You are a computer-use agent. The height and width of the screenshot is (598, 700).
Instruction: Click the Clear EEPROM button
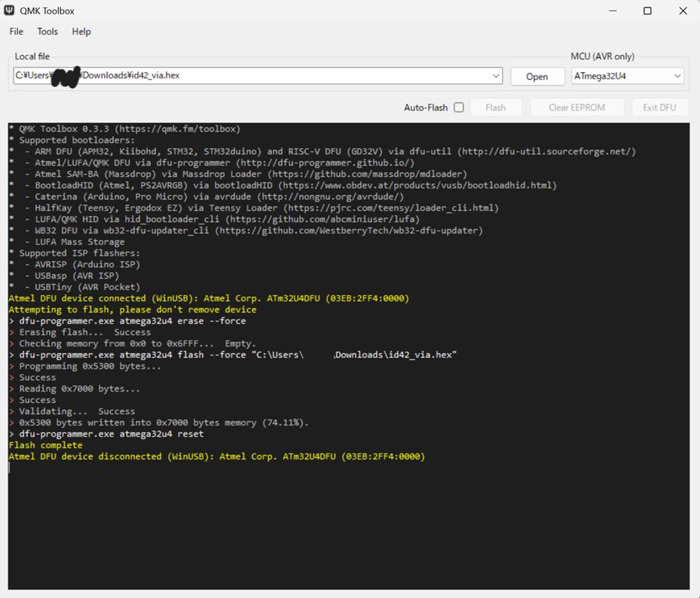pyautogui.click(x=576, y=108)
